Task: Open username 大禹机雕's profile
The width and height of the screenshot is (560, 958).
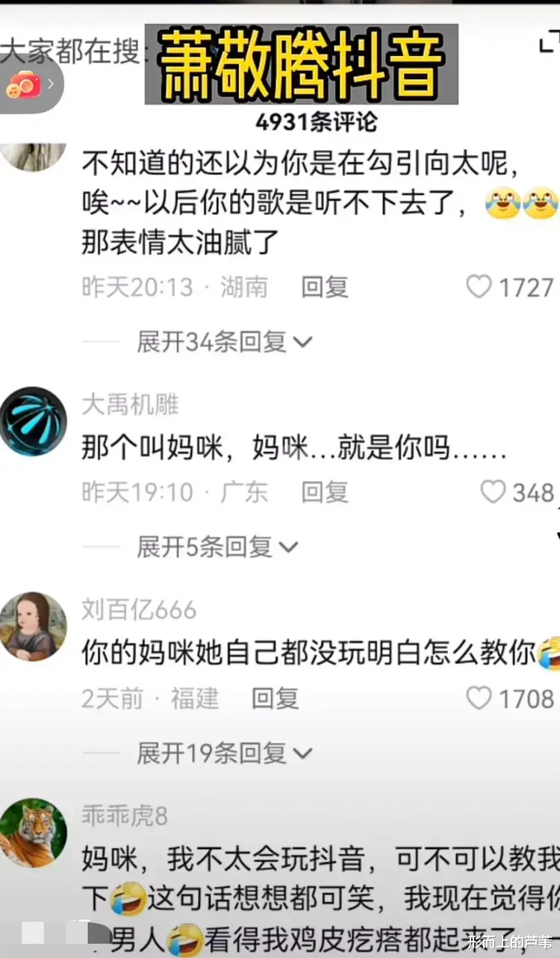Action: (x=130, y=405)
